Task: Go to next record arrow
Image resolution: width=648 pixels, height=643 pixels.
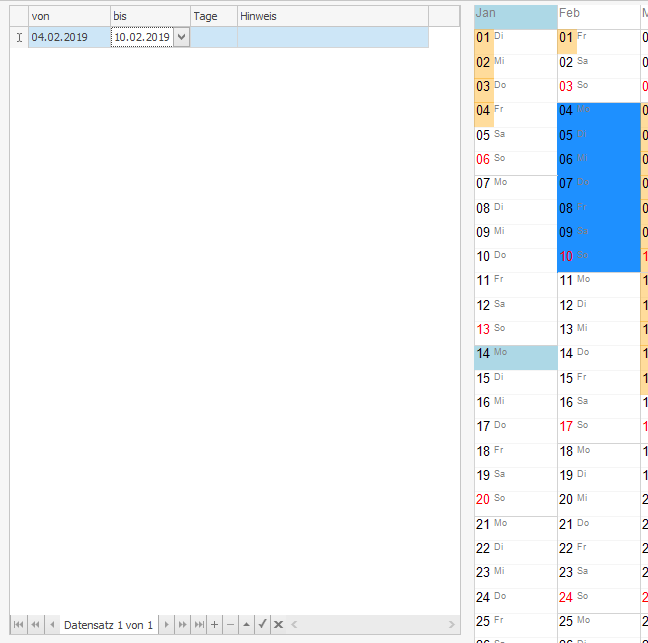Action: coord(167,625)
